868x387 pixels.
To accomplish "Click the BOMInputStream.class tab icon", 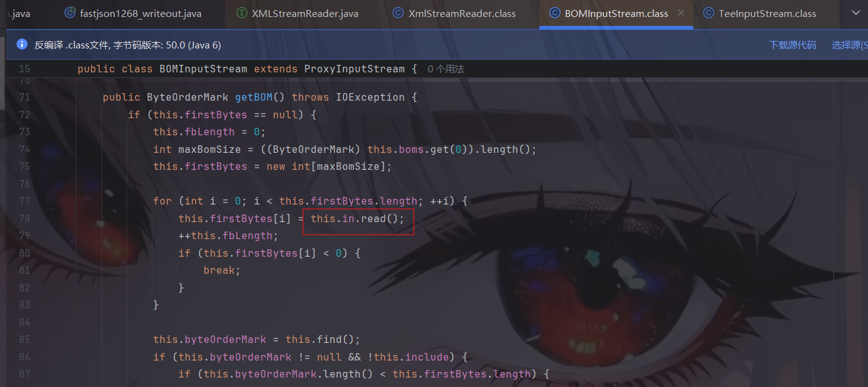I will [x=554, y=13].
